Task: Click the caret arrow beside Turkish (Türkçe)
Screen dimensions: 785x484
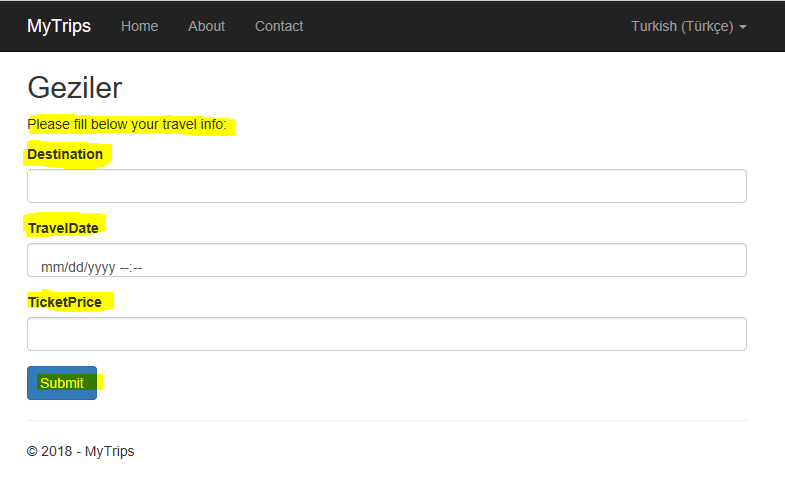Action: coord(743,27)
